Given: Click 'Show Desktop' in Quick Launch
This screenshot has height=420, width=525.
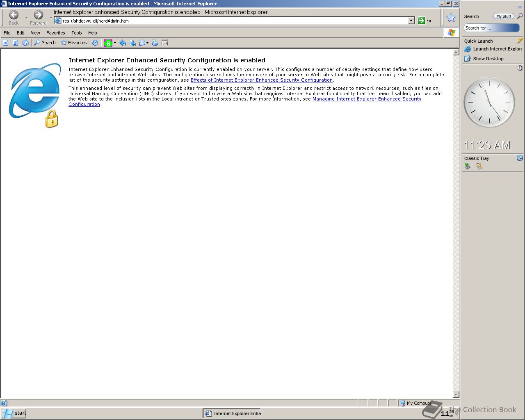Looking at the screenshot, I should pos(484,59).
